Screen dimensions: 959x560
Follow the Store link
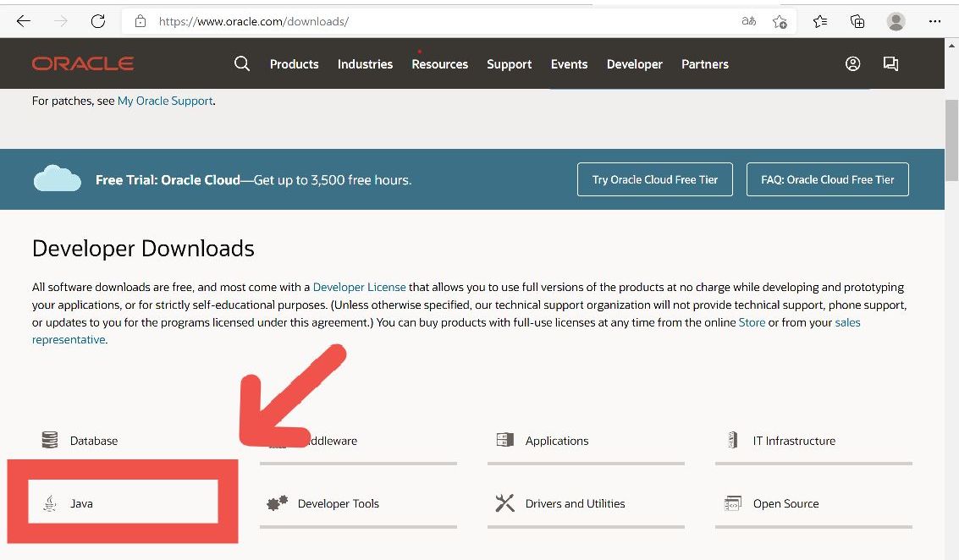752,322
